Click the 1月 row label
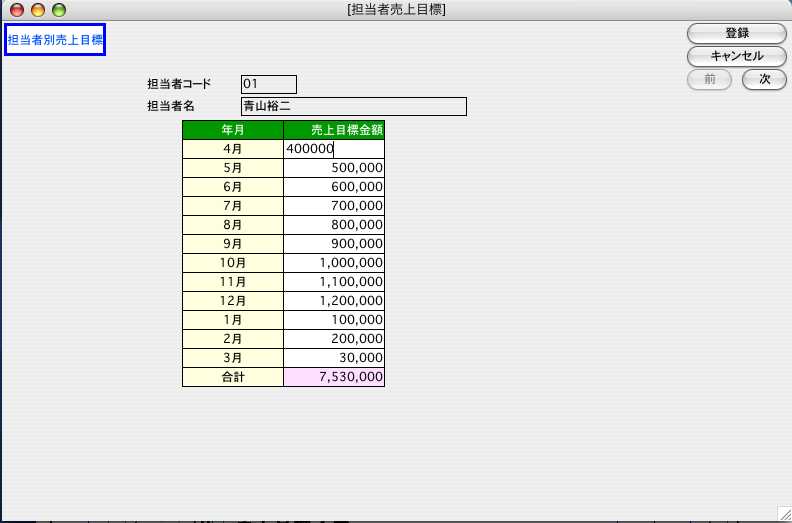This screenshot has width=792, height=523. point(233,320)
